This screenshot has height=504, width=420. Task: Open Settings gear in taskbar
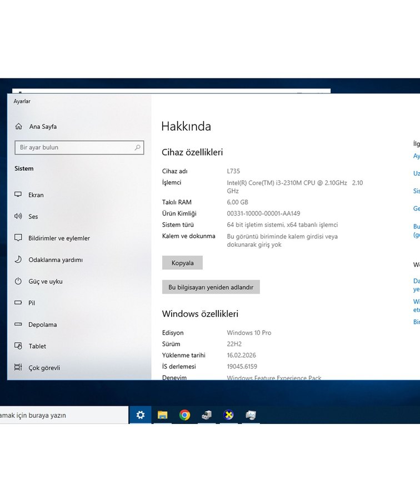141,415
